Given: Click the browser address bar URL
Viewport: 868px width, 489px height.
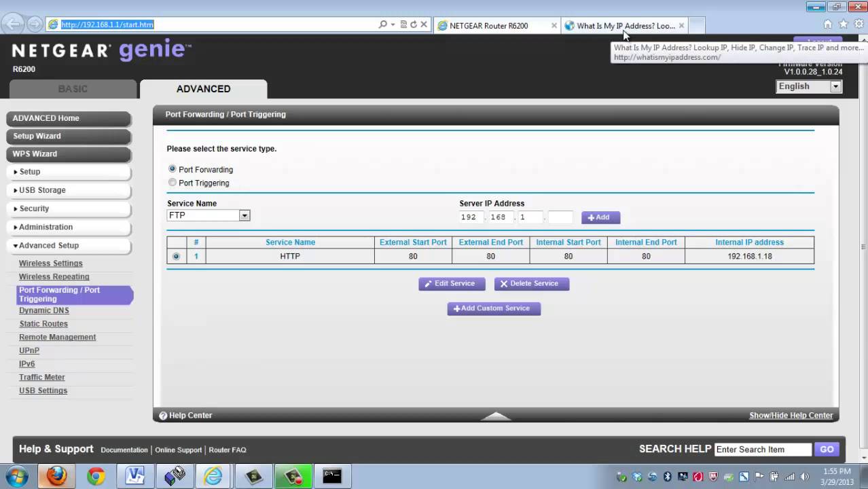Looking at the screenshot, I should click(x=107, y=24).
